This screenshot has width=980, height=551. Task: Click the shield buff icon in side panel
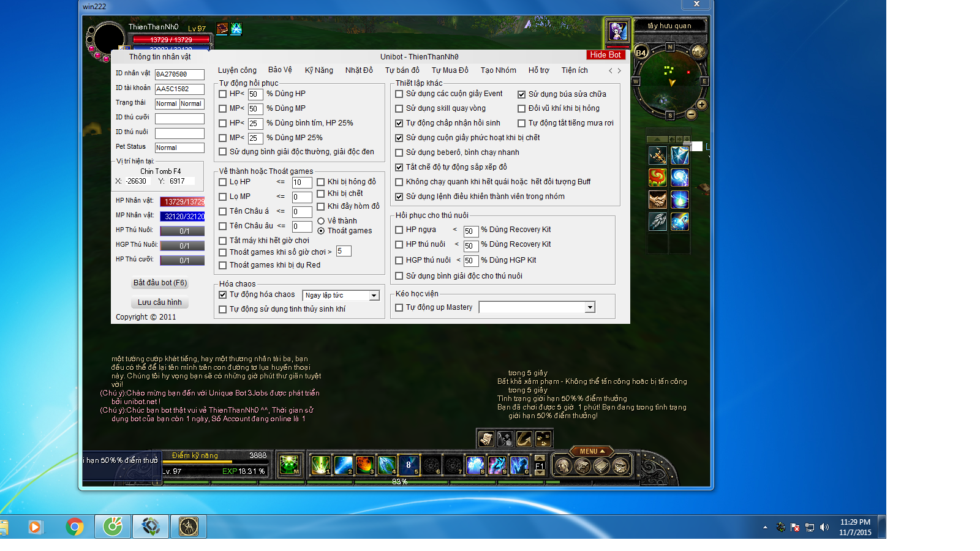click(x=680, y=156)
